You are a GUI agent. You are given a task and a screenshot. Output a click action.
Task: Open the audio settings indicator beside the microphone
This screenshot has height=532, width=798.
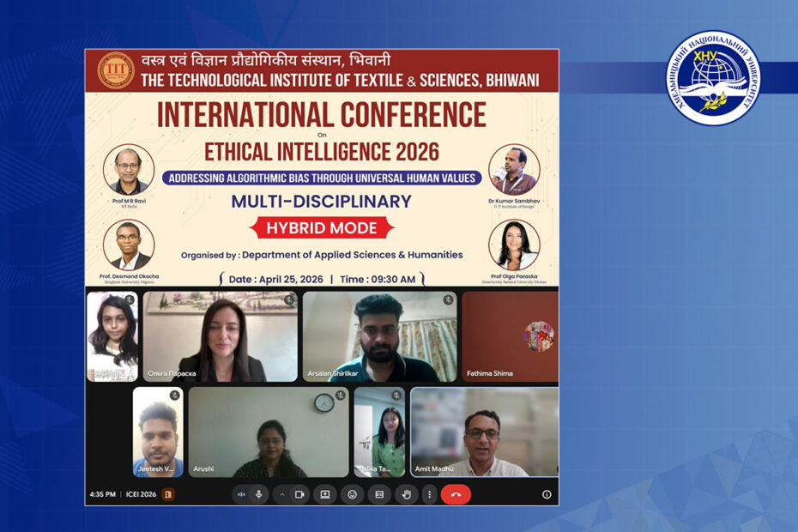tap(240, 494)
